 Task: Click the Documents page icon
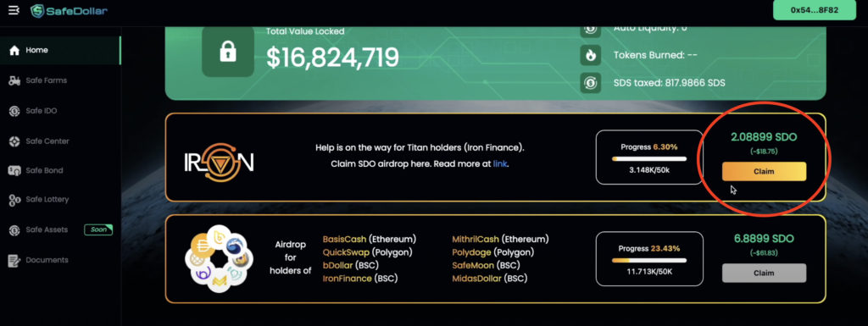(x=14, y=260)
